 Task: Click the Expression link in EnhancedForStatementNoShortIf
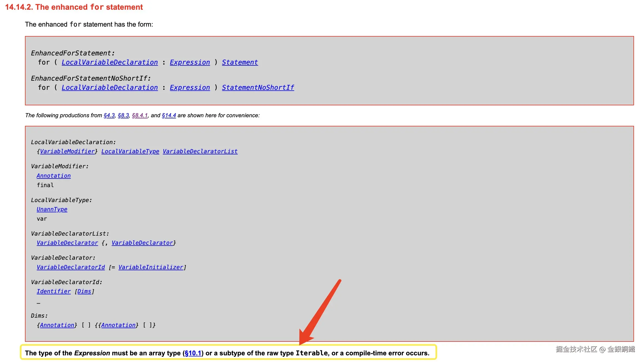tap(190, 88)
